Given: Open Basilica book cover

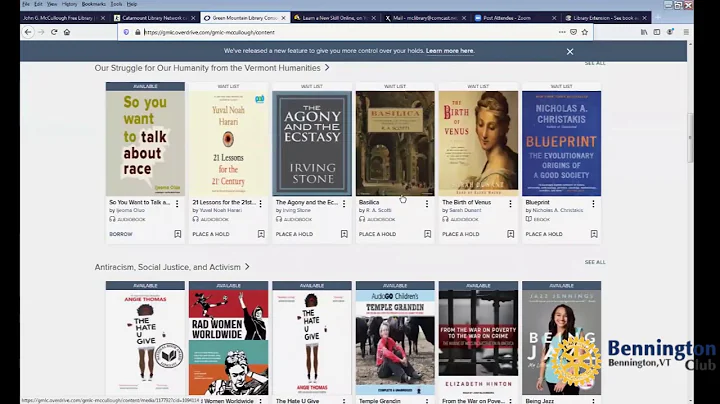Looking at the screenshot, I should (x=395, y=143).
